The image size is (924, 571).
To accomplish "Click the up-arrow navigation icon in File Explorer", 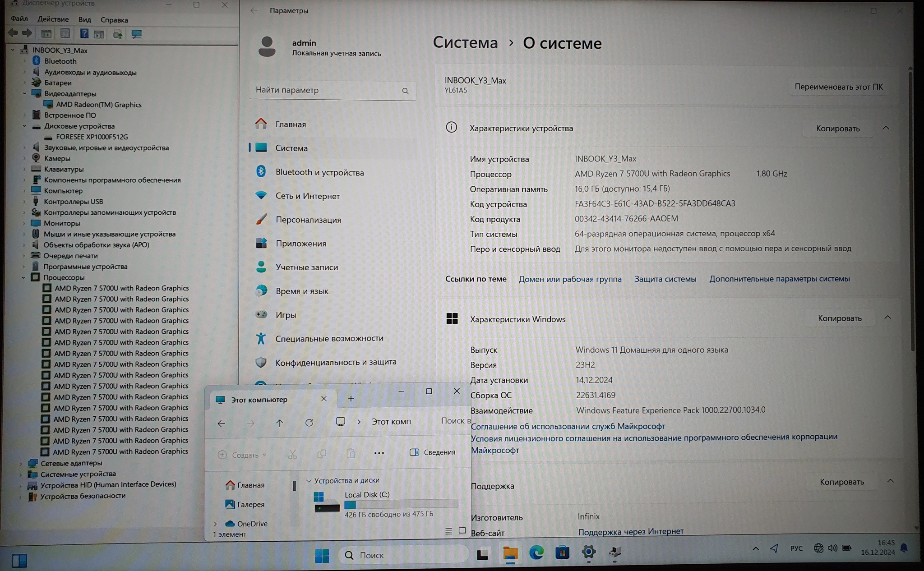I will pos(280,423).
